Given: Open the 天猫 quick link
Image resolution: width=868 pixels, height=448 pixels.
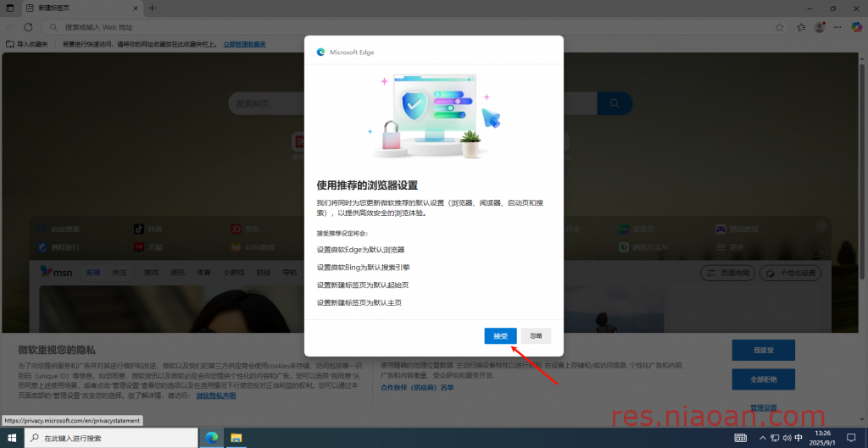Looking at the screenshot, I should tap(148, 247).
